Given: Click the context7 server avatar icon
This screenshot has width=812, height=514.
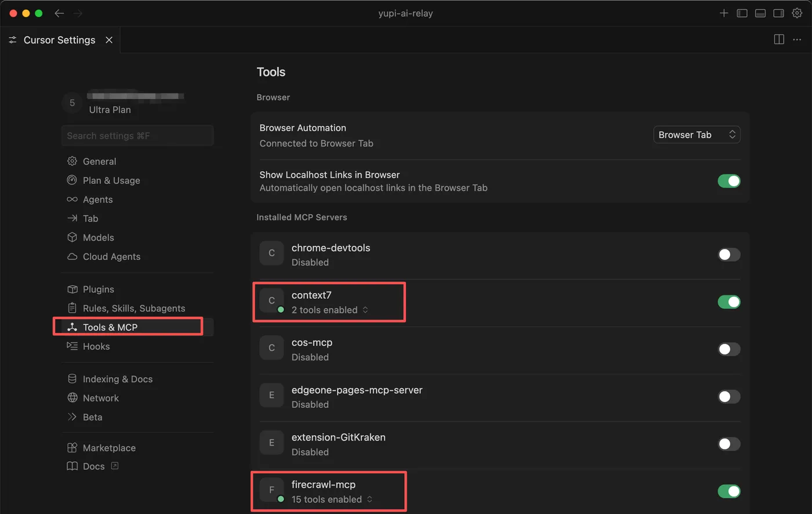Looking at the screenshot, I should pos(271,301).
